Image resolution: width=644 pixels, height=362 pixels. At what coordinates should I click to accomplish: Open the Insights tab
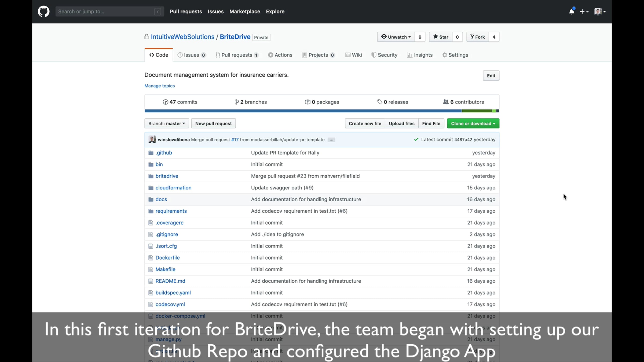coord(420,55)
